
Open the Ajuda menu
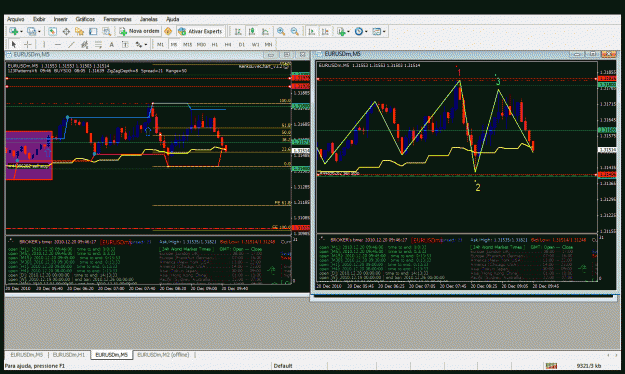tap(173, 19)
